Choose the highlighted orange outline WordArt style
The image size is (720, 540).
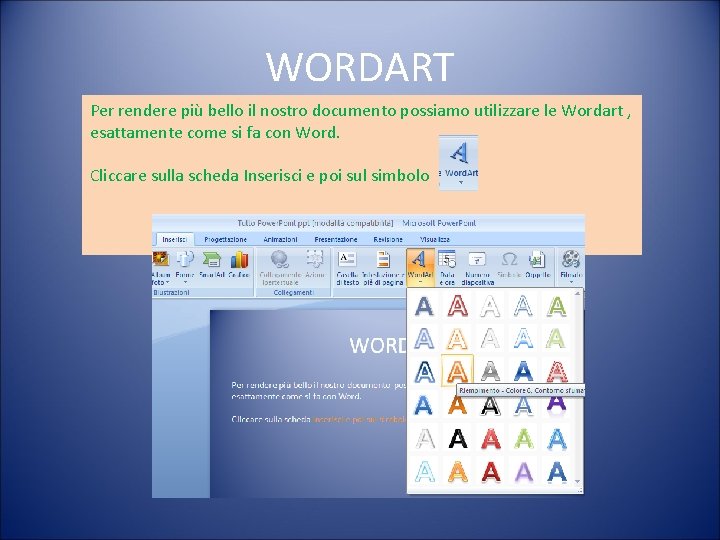(457, 371)
